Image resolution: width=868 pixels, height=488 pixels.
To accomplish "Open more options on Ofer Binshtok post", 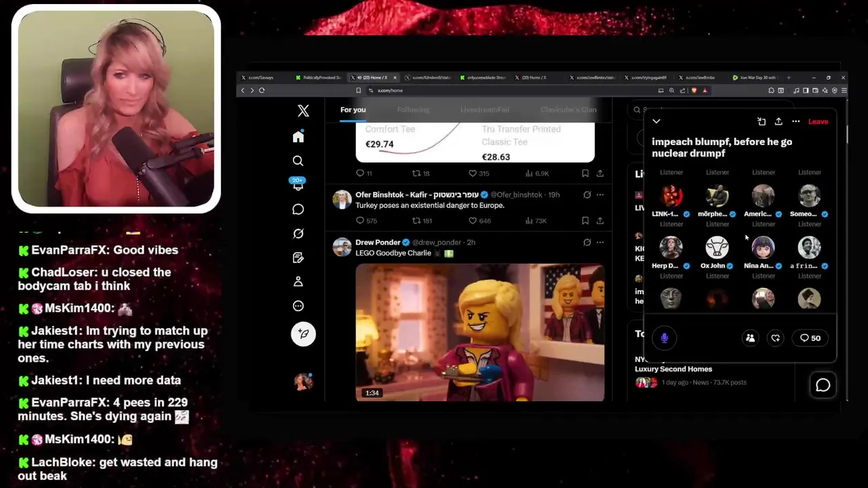I will point(600,195).
